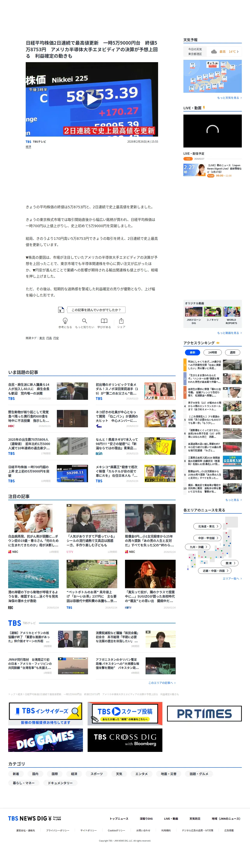This screenshot has height=868, width=250.
Task: Open the メキシコ“麻薬王”殺害 article
Action: click(x=136, y=473)
